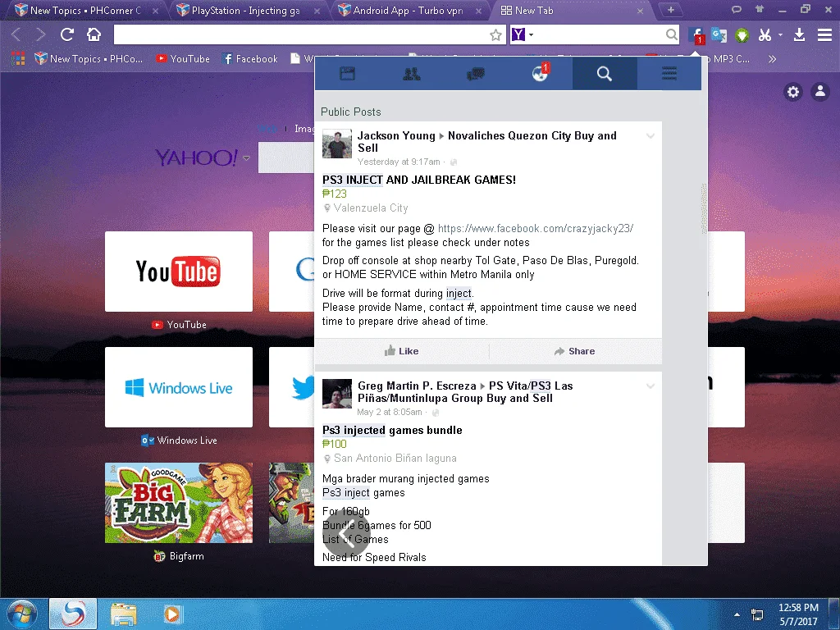Click the search box magnifier icon
The image size is (840, 630).
(x=671, y=34)
